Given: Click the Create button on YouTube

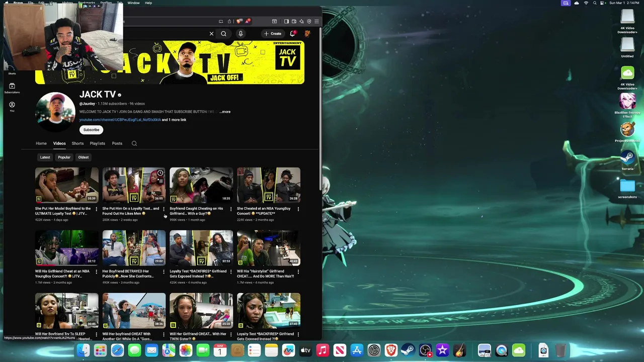Looking at the screenshot, I should click(x=273, y=34).
